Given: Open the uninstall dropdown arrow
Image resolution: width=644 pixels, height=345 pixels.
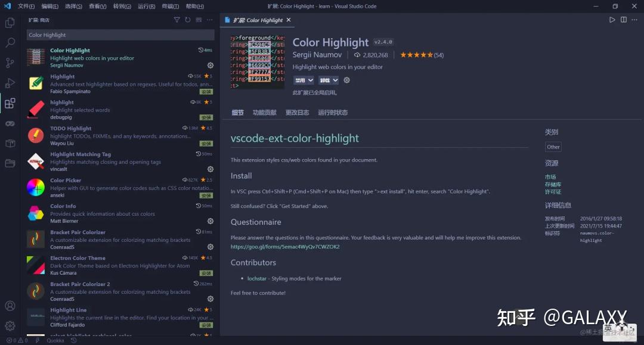Looking at the screenshot, I should click(335, 80).
